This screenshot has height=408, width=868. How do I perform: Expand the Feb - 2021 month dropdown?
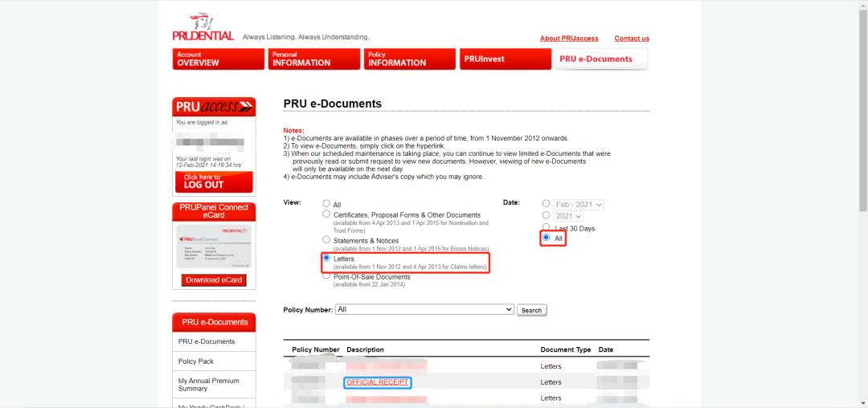579,205
